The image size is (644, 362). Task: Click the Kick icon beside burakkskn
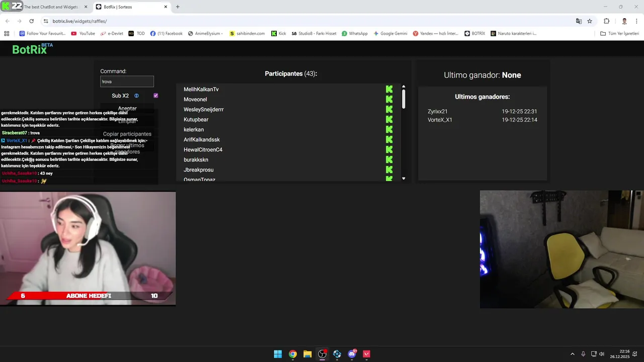tap(389, 160)
